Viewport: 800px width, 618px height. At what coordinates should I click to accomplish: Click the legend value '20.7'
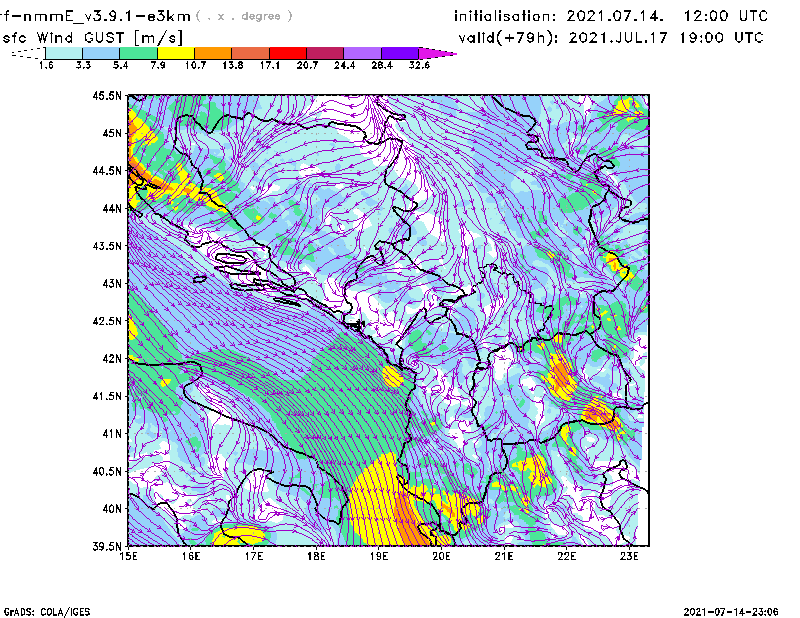click(307, 65)
